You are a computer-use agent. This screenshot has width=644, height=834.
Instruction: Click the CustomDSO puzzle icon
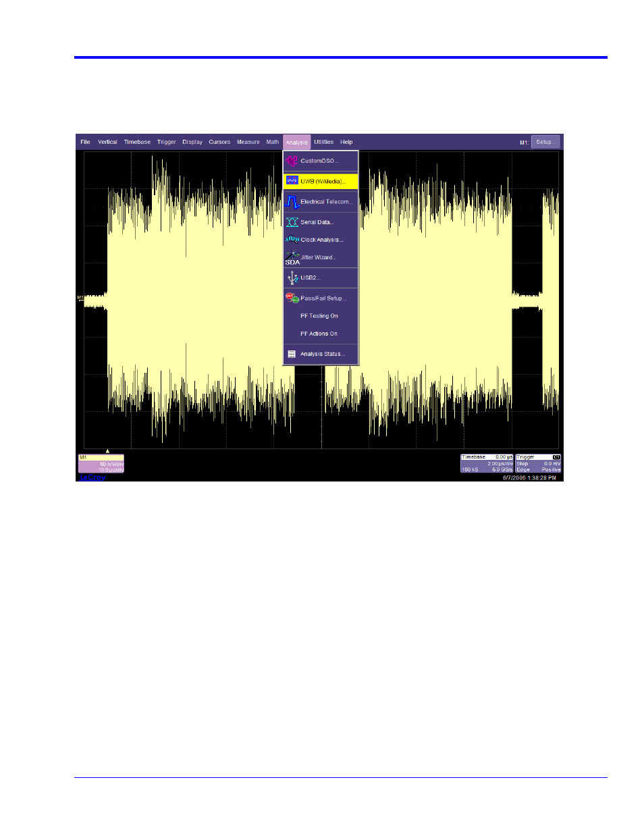[x=292, y=161]
